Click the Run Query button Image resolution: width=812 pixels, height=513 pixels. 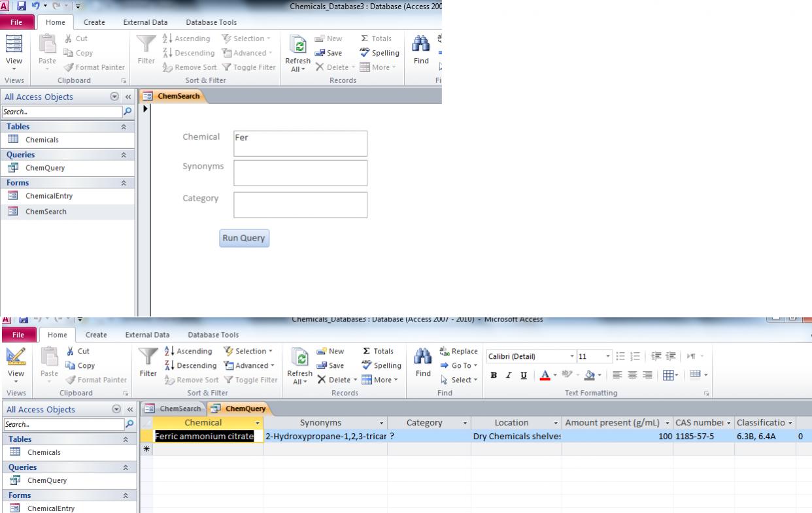pos(245,238)
